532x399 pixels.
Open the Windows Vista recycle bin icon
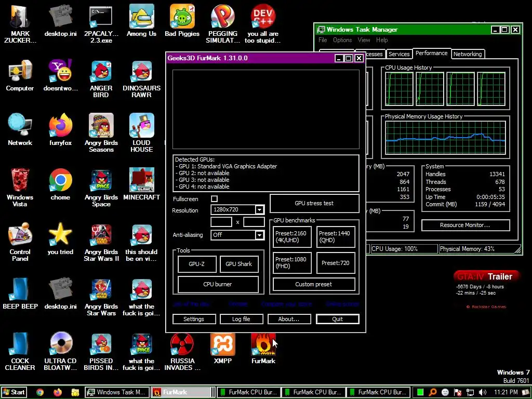pyautogui.click(x=20, y=187)
